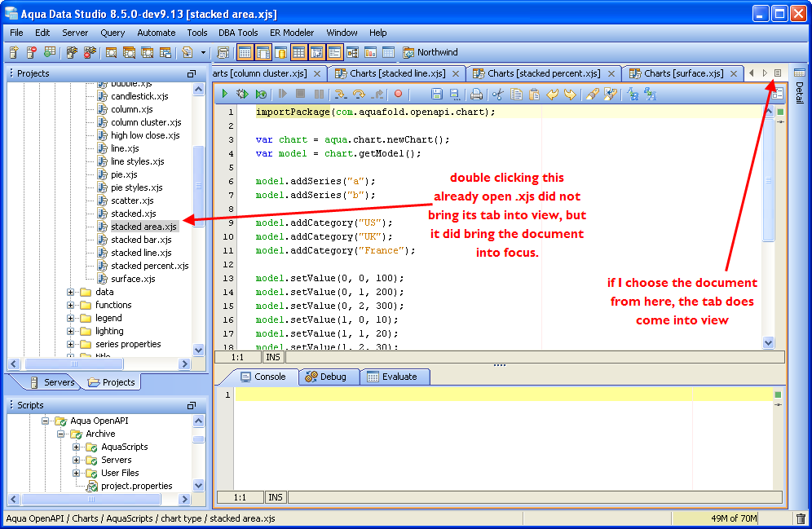Viewport: 812px width, 529px height.
Task: Toggle the INS indicator in console status bar
Action: (x=275, y=497)
